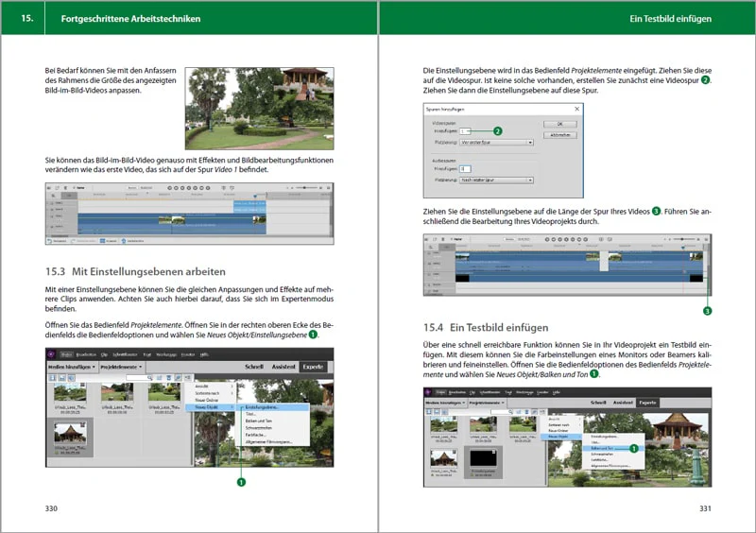
Task: Click OK button in Spuren hinzufügen dialog
Action: [559, 124]
